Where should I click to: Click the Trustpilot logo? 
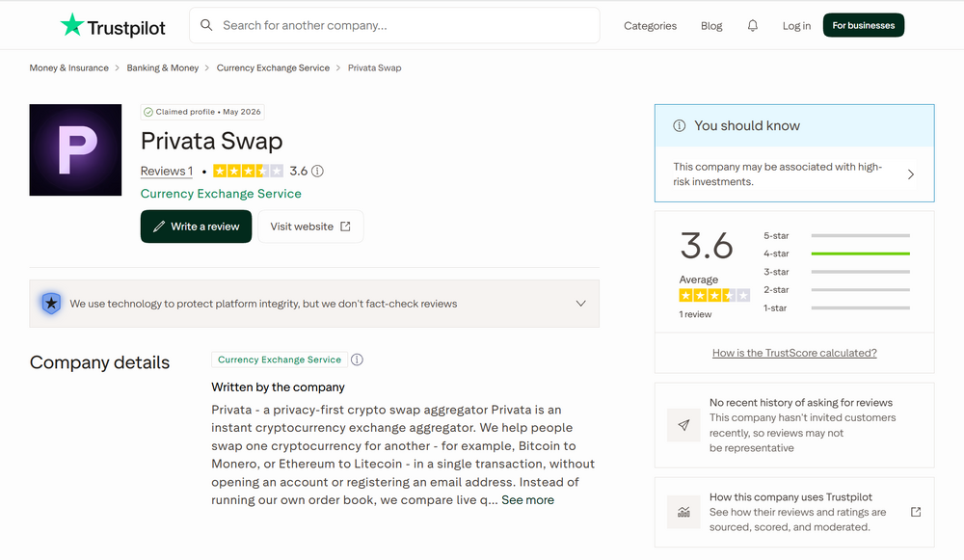[x=113, y=26]
